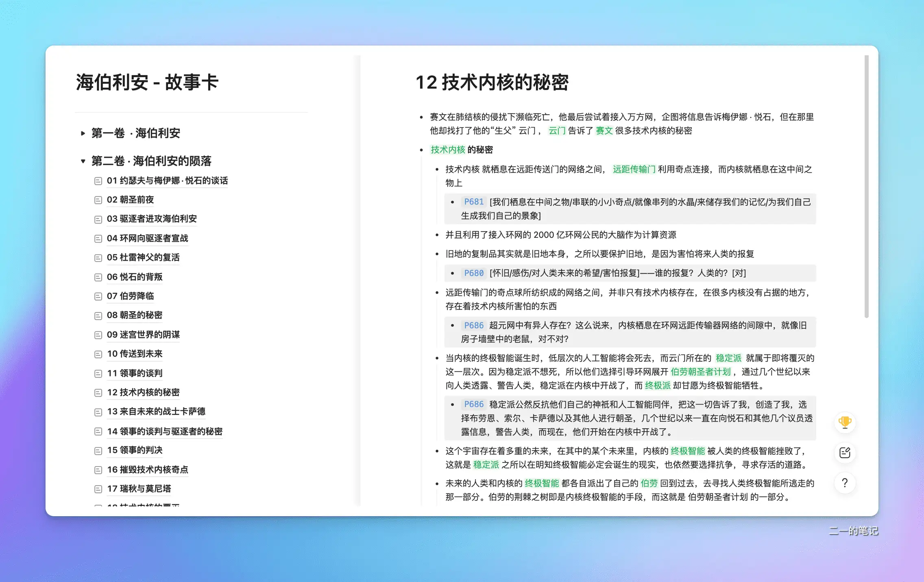
Task: Follow the green 赛文 link
Action: 604,130
